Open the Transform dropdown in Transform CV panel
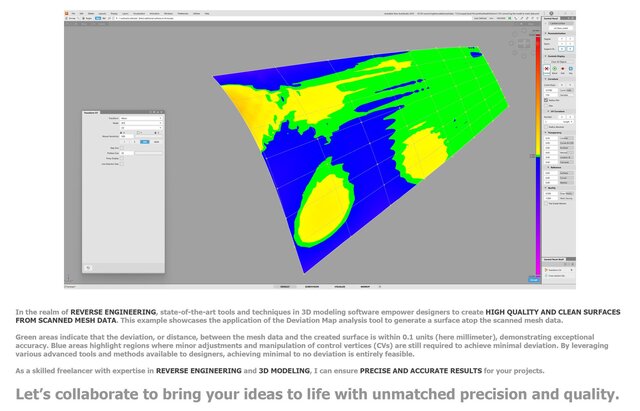Viewport: 640px width, 411px height. [142, 118]
